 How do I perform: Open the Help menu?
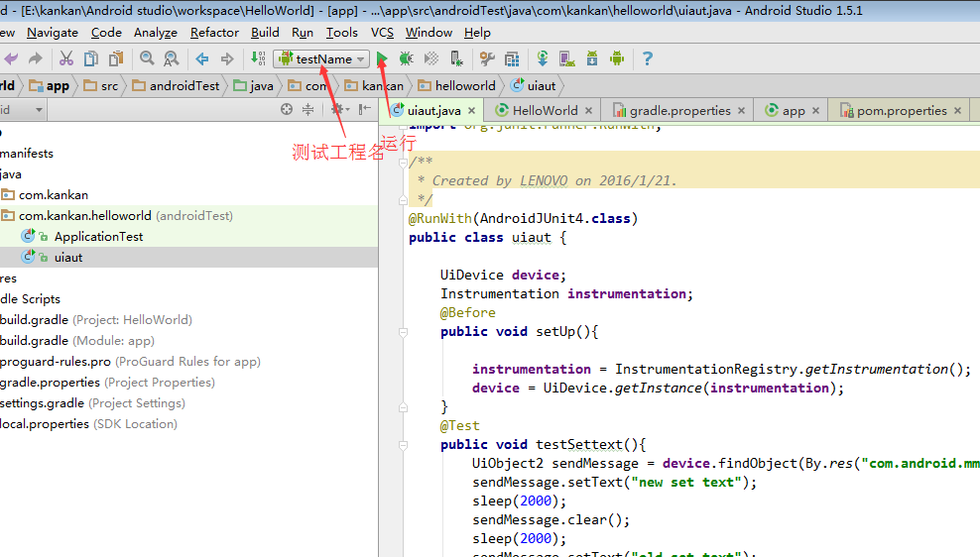[x=477, y=33]
